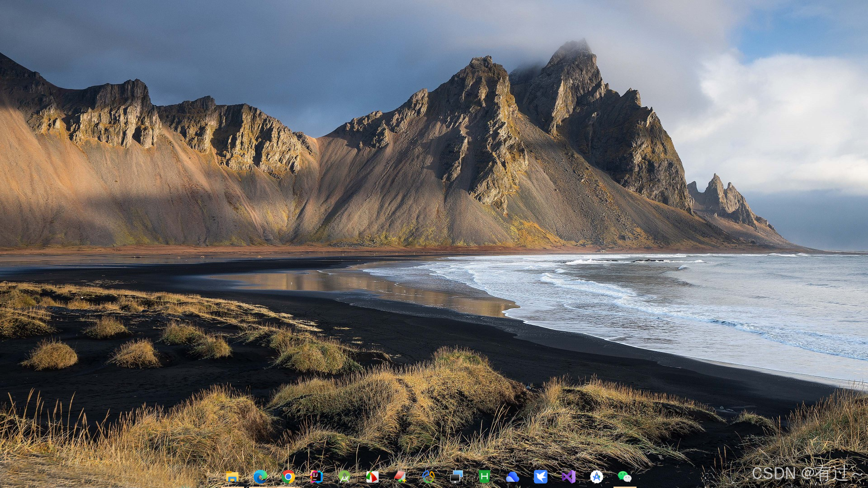This screenshot has height=488, width=868.
Task: Open File Explorer from the taskbar
Action: [232, 477]
